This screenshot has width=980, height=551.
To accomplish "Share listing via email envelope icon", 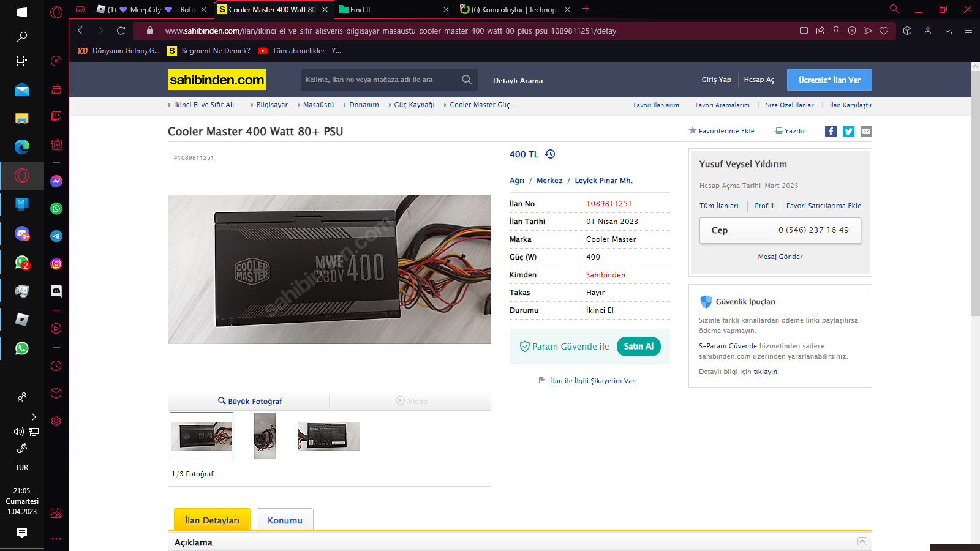I will tap(866, 131).
